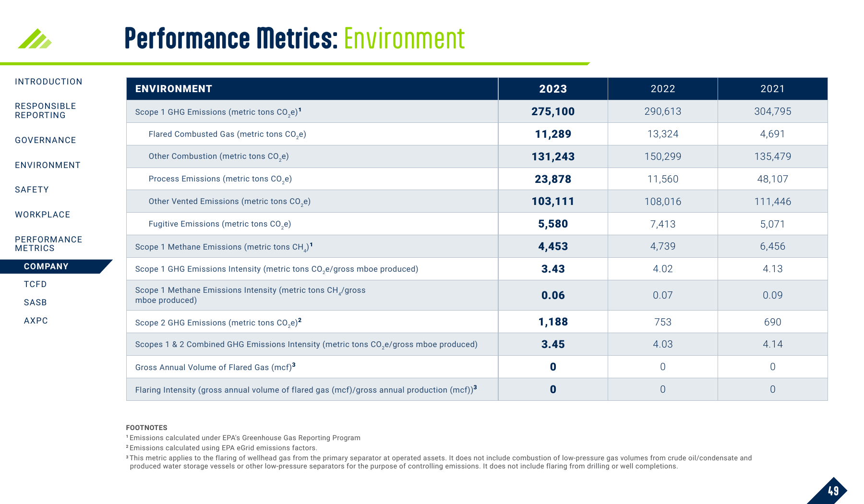Click the green company logo icon
Viewport: 864px width, 504px height.
[35, 39]
